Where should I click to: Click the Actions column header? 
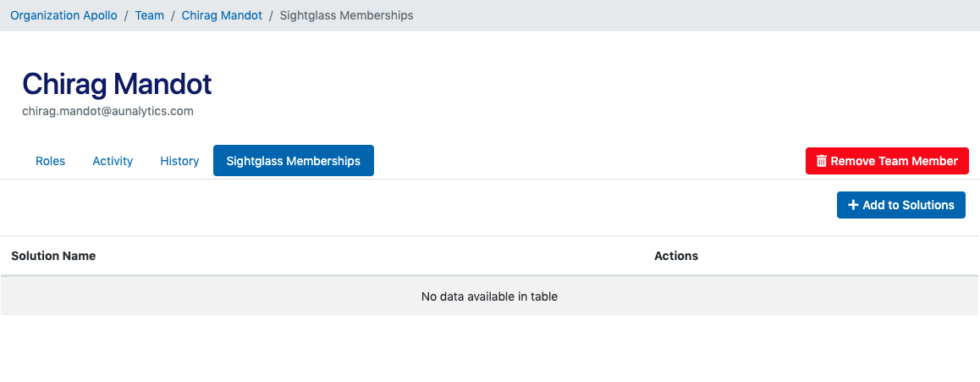(x=676, y=256)
